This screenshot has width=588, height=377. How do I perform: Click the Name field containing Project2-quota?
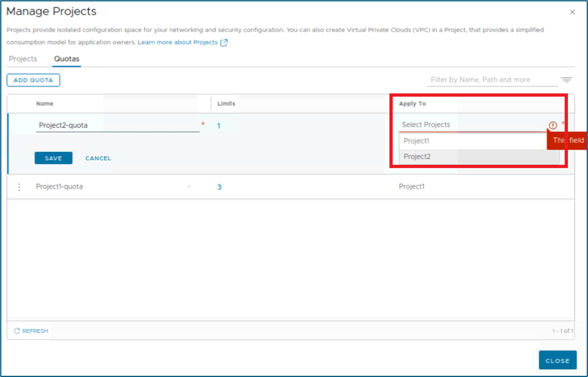pyautogui.click(x=117, y=125)
